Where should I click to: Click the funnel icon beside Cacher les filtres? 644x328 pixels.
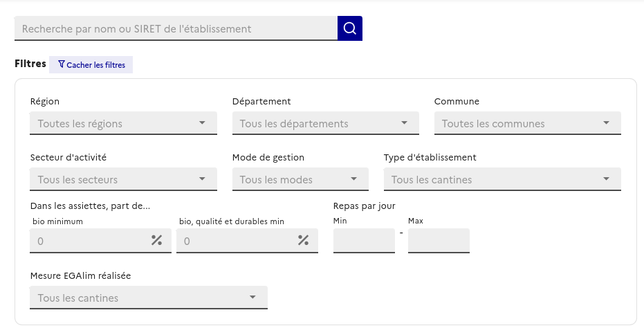pyautogui.click(x=62, y=64)
